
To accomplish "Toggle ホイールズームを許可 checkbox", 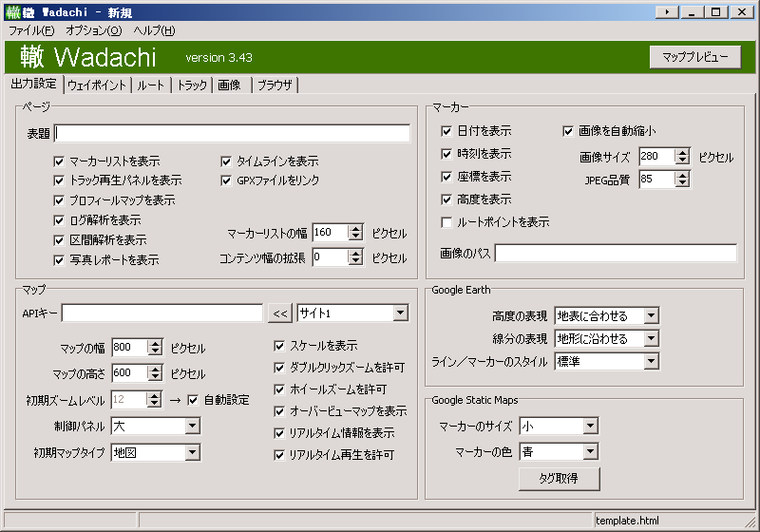I will [x=279, y=389].
